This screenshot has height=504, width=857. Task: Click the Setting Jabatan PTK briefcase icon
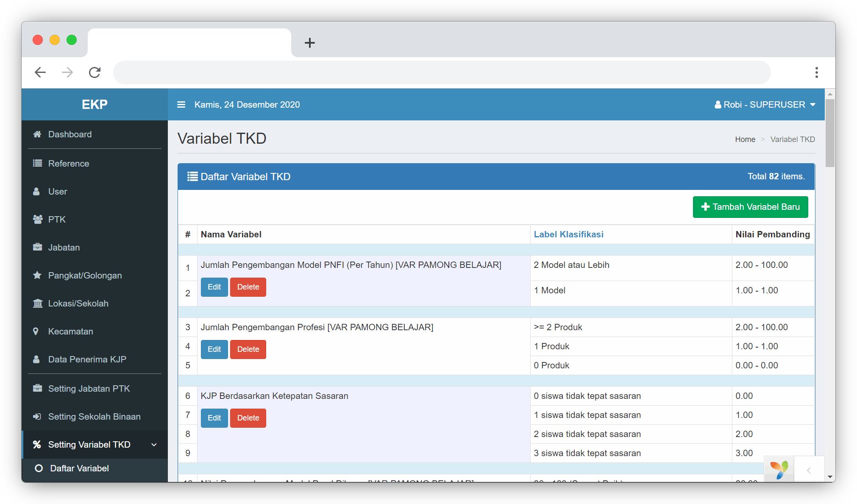[x=37, y=389]
